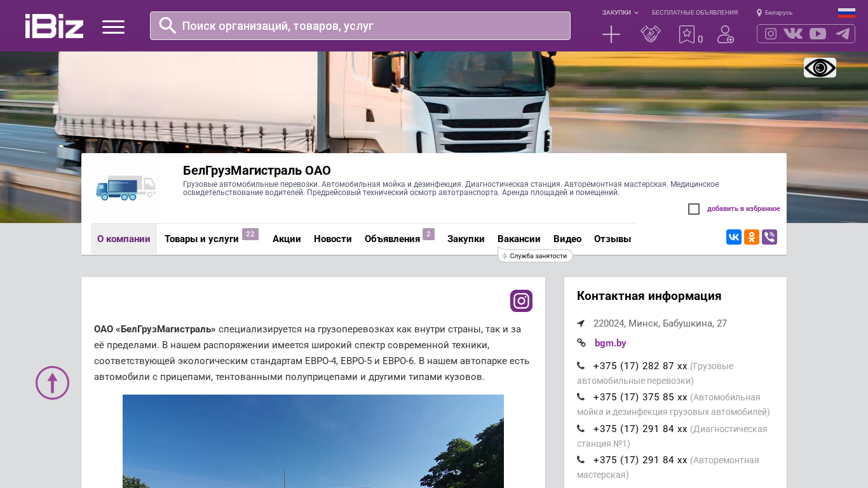Click 'Бесплатные объявления' link

(x=695, y=13)
